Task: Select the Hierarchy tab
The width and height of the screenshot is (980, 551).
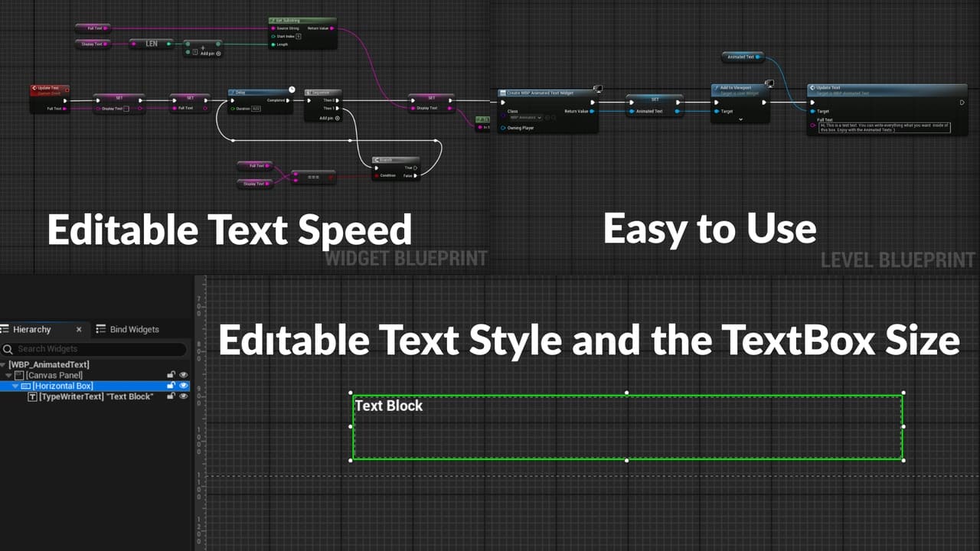Action: (x=31, y=330)
